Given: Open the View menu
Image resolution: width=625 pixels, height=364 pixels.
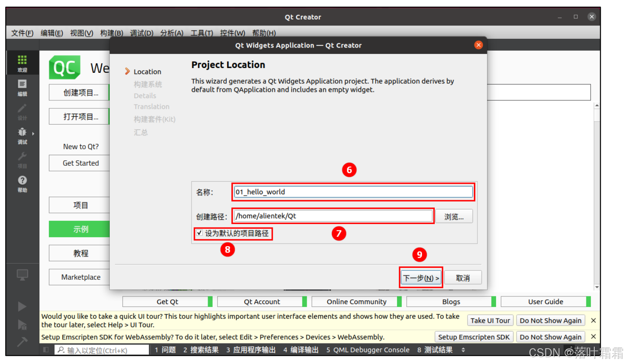Looking at the screenshot, I should point(82,33).
